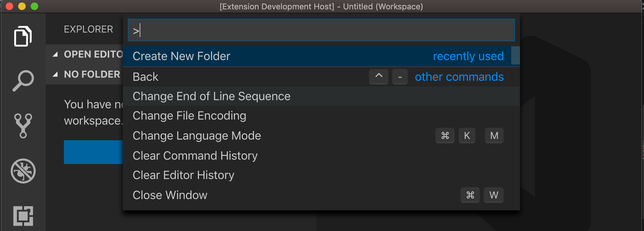The image size is (644, 231).
Task: Open the Source Control view icon
Action: tap(23, 126)
